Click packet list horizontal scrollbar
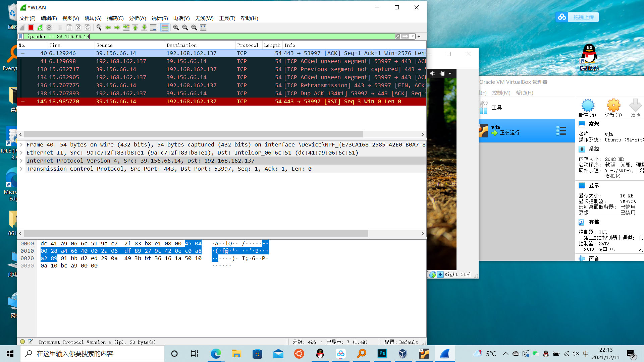644x362 pixels. pos(193,134)
